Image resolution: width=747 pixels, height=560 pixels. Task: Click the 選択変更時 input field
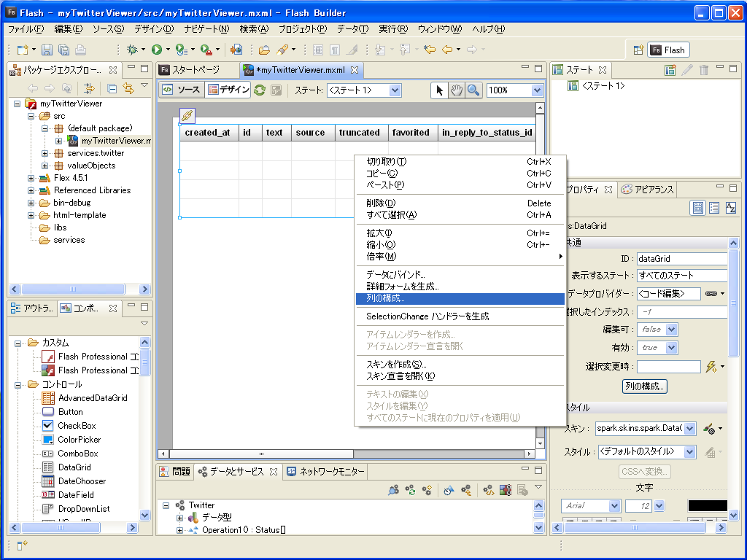click(669, 367)
